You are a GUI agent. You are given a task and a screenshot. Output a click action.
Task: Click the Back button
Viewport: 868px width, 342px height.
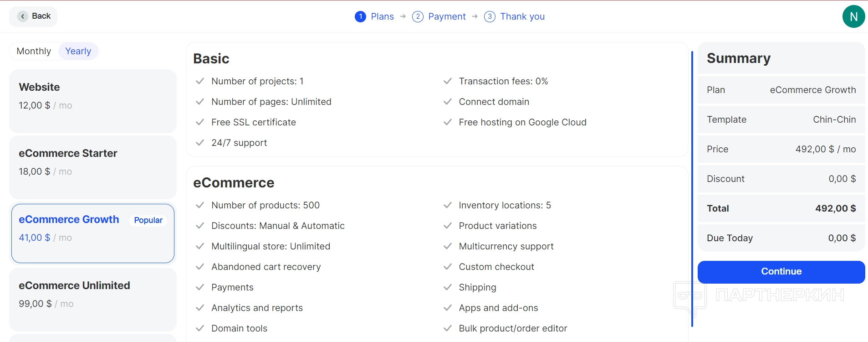(x=34, y=16)
